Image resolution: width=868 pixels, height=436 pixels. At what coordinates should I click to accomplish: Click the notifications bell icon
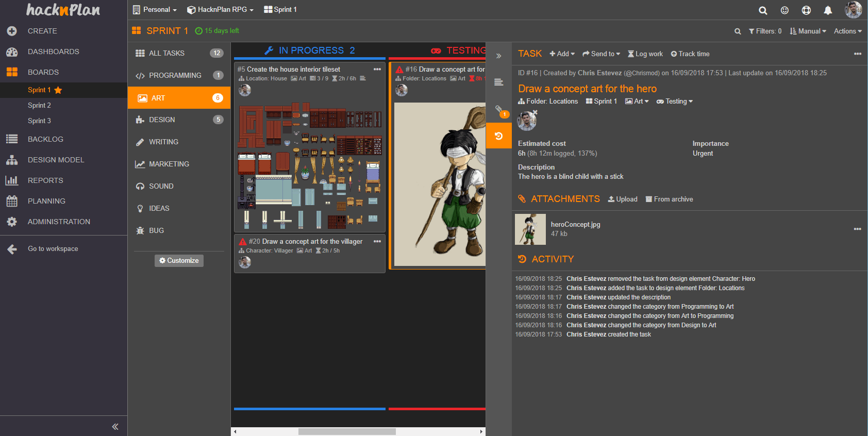click(828, 10)
